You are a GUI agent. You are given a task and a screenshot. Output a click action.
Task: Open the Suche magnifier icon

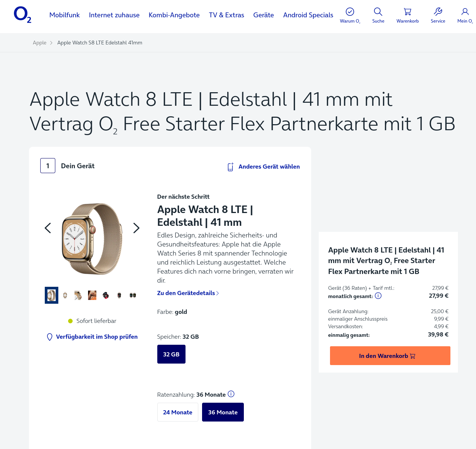click(x=378, y=12)
